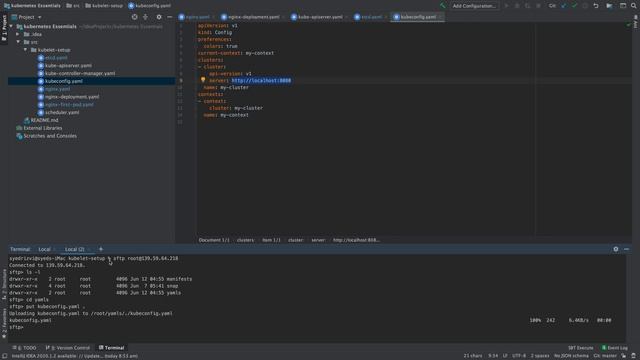Click 'No JSON schema' in status bar

(571, 356)
